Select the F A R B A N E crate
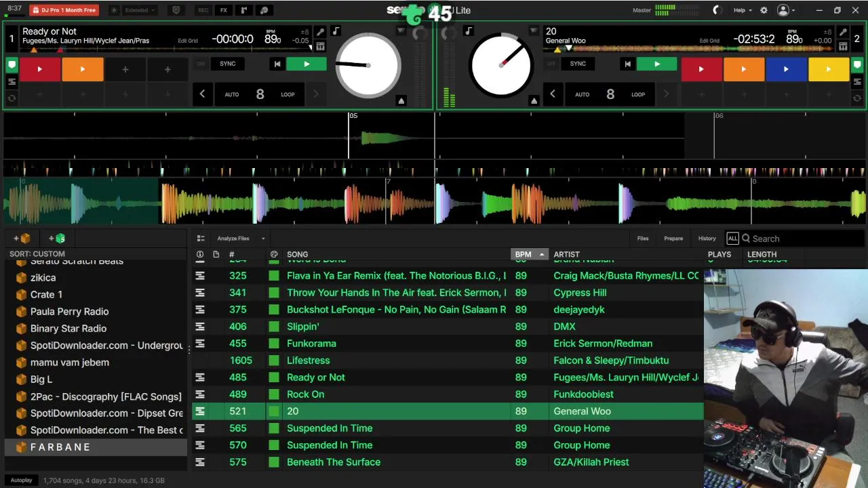This screenshot has height=488, width=868. coord(96,447)
